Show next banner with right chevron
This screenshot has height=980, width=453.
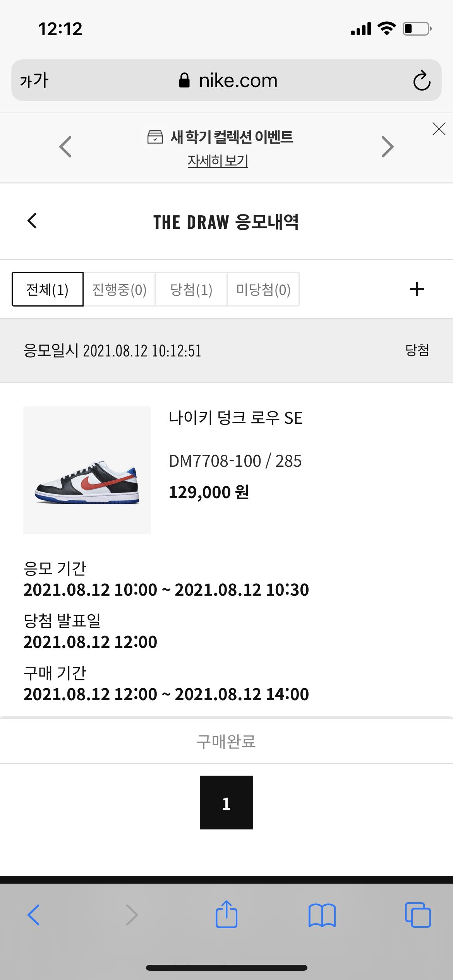(387, 147)
